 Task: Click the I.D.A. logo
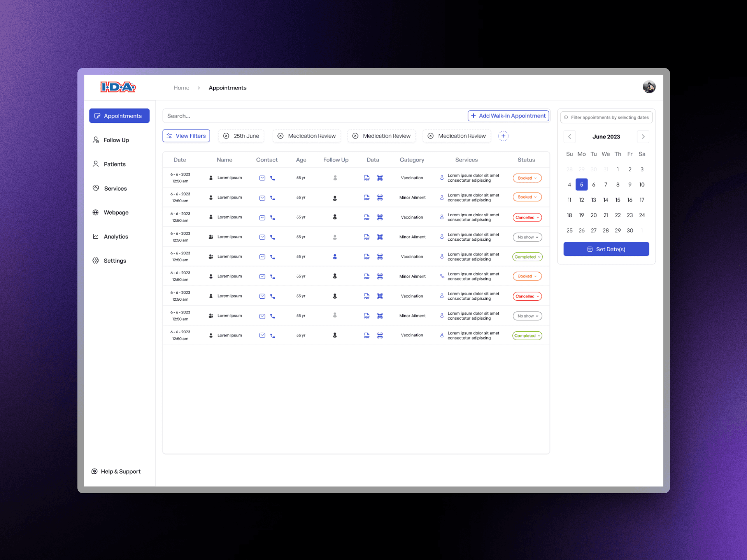118,87
